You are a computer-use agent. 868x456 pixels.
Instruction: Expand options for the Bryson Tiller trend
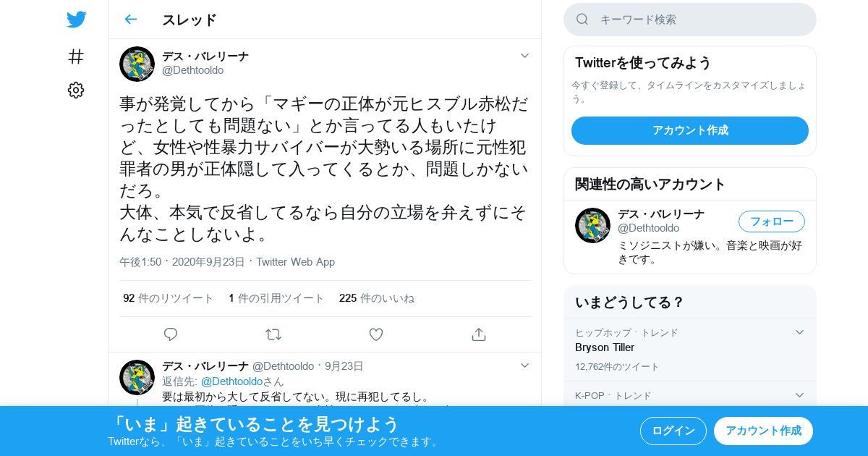(x=799, y=332)
